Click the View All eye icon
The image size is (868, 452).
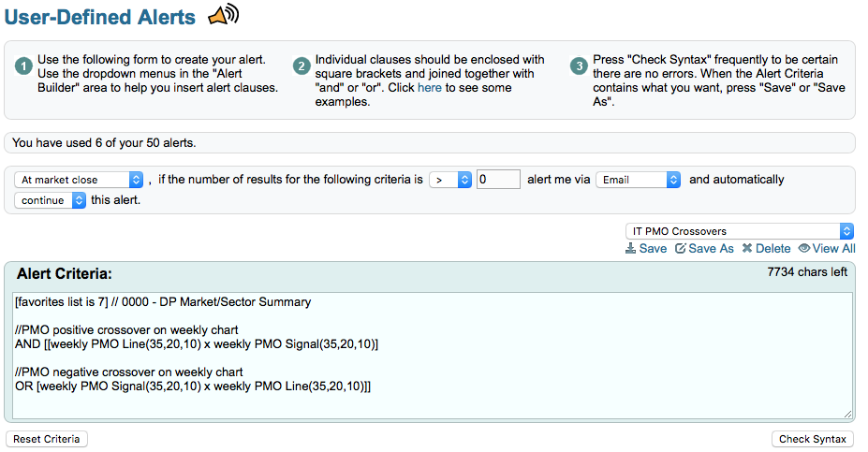coord(803,249)
